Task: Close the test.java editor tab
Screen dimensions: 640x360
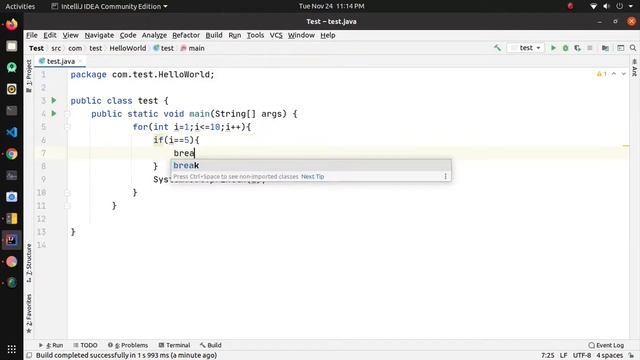Action: point(80,61)
